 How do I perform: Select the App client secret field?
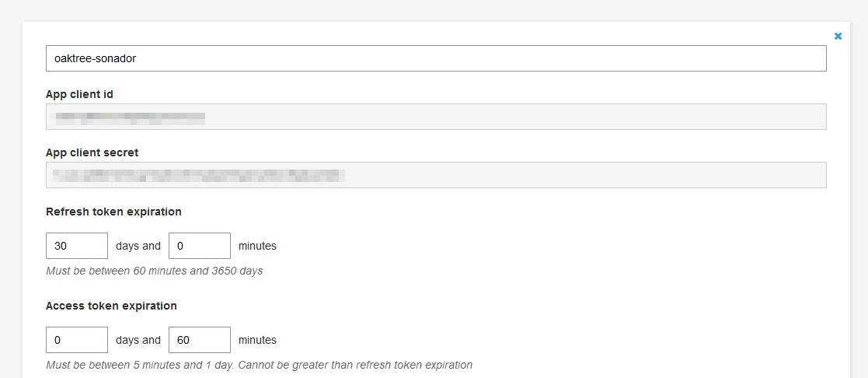coord(436,174)
